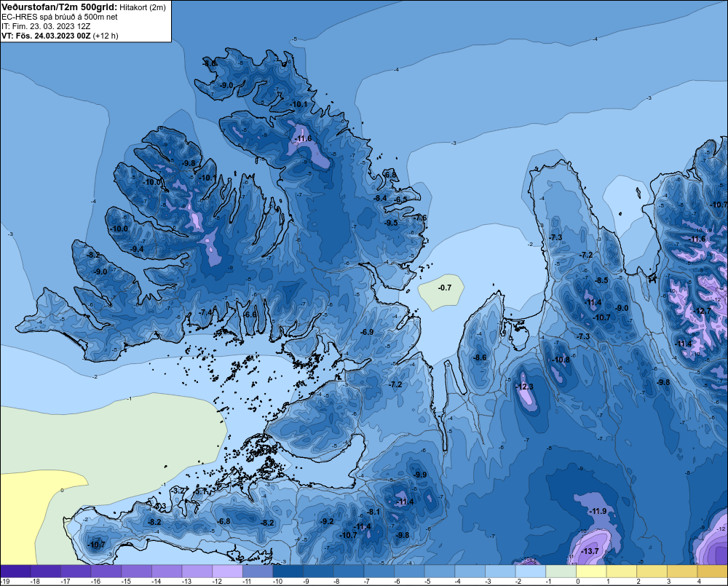
Task: Click the -10.8 temperature label
Action: 561,360
